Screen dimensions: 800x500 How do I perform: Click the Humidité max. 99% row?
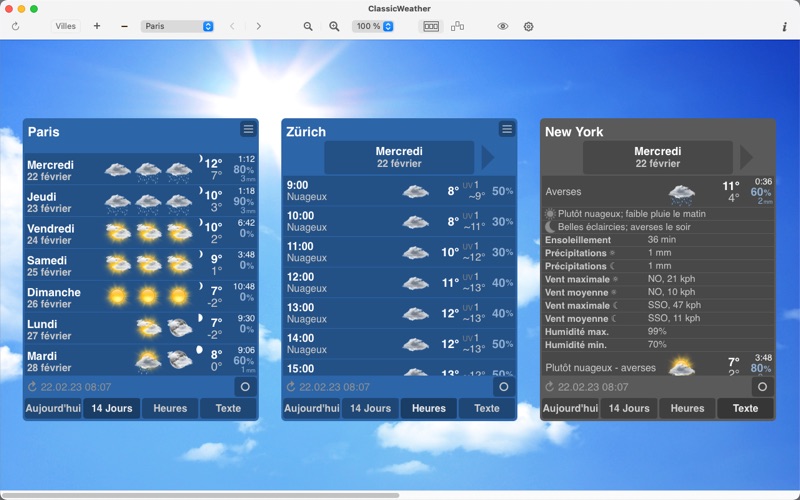pyautogui.click(x=658, y=332)
